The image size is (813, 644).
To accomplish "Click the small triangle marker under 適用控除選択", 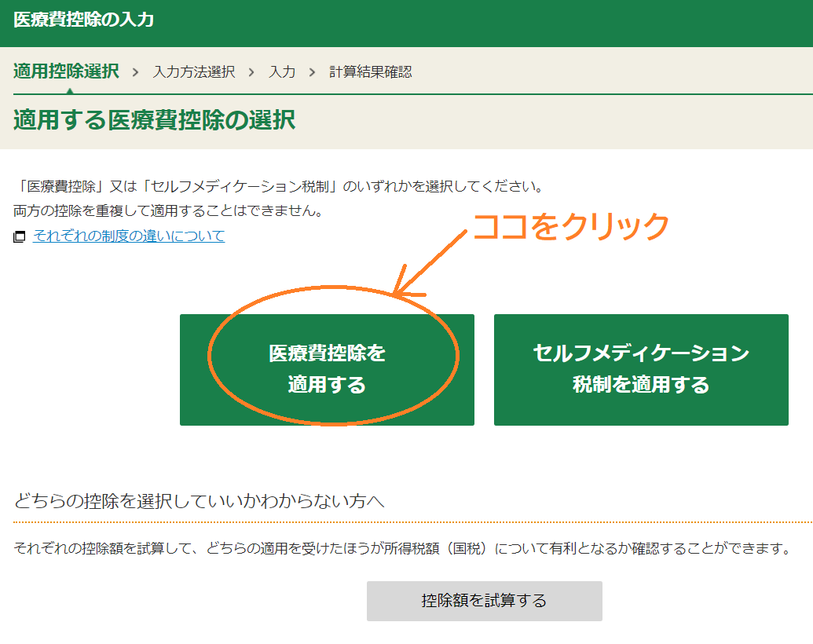I will coord(70,90).
